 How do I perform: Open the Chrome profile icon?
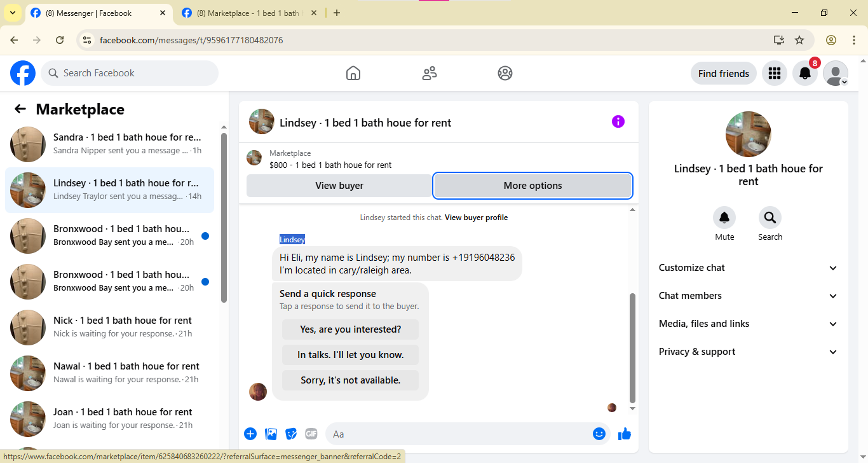(x=831, y=40)
